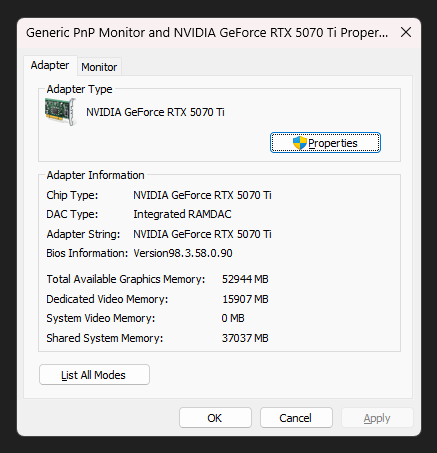
Task: Click the Dedicated Video Memory label
Action: [x=107, y=299]
